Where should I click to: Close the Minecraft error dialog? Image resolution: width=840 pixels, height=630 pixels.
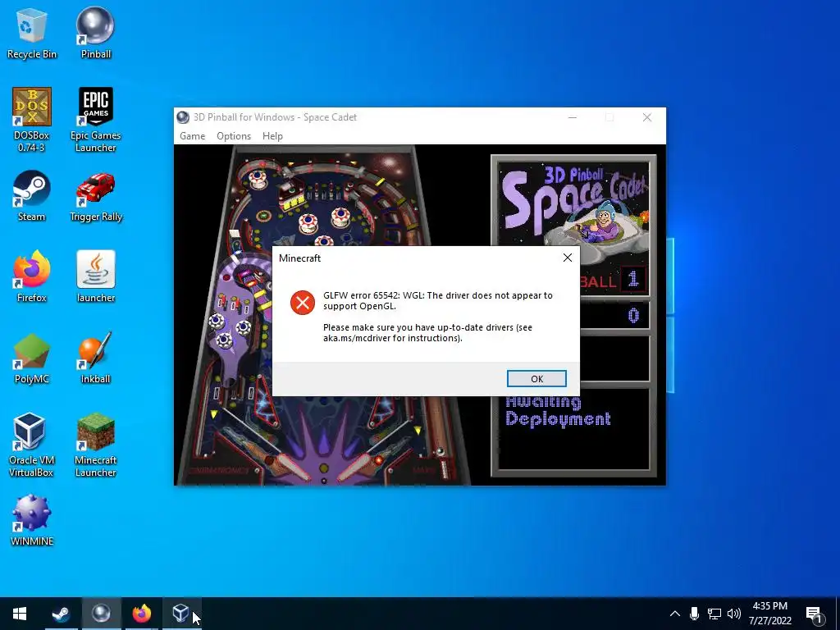point(568,258)
